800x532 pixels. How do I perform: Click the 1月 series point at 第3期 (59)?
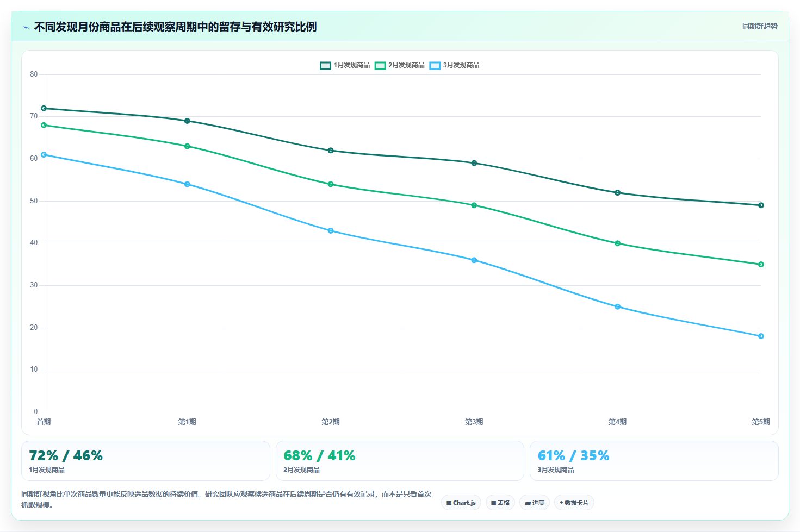474,163
